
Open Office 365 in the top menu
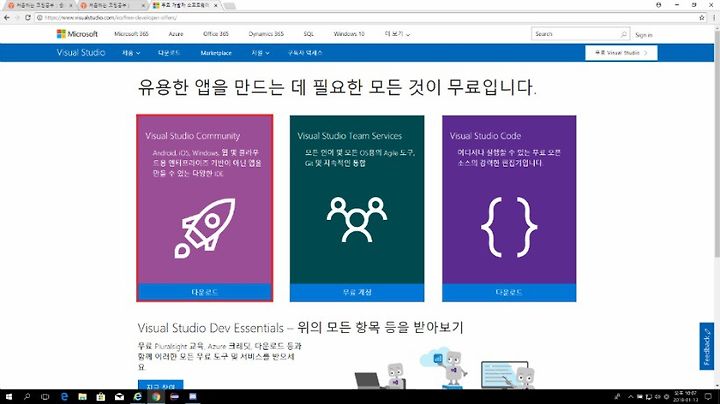pos(216,34)
